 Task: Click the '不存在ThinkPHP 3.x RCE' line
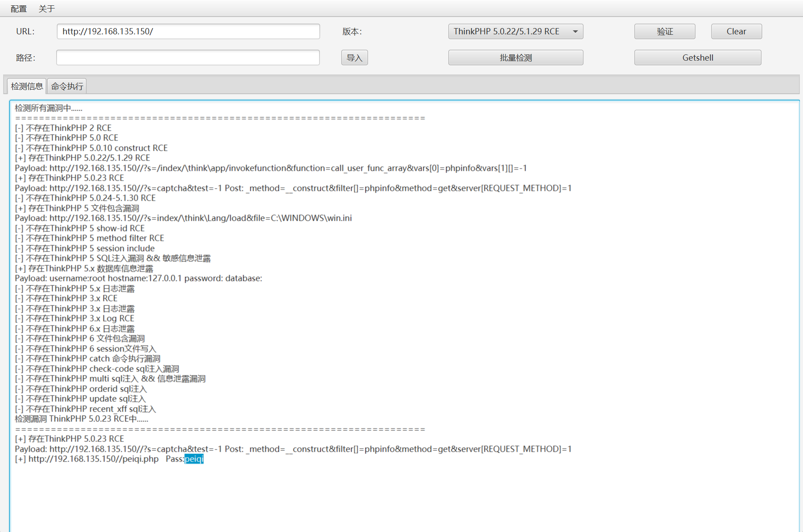click(66, 298)
